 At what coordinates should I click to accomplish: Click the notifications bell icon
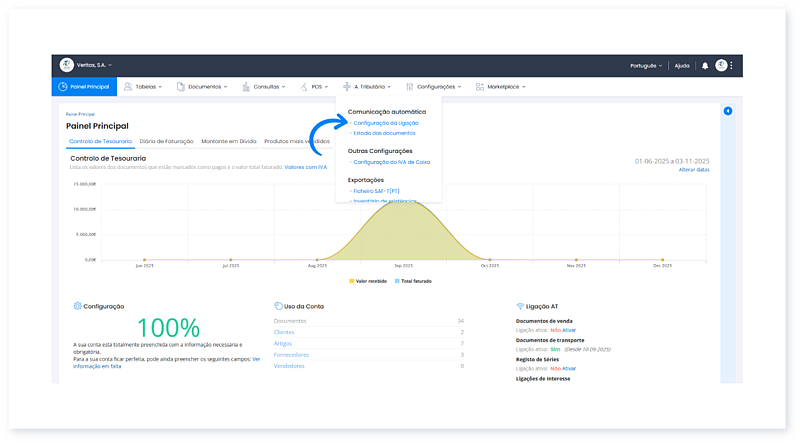coord(704,65)
